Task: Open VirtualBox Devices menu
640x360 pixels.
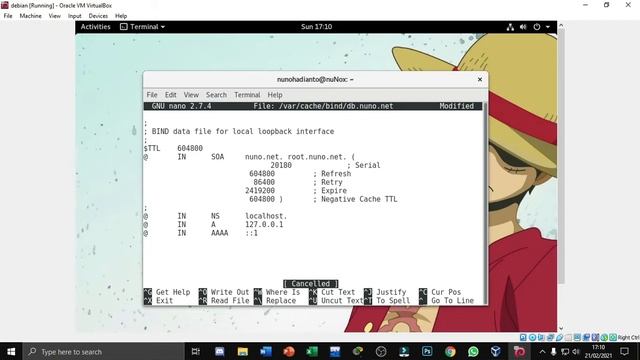Action: [x=98, y=16]
